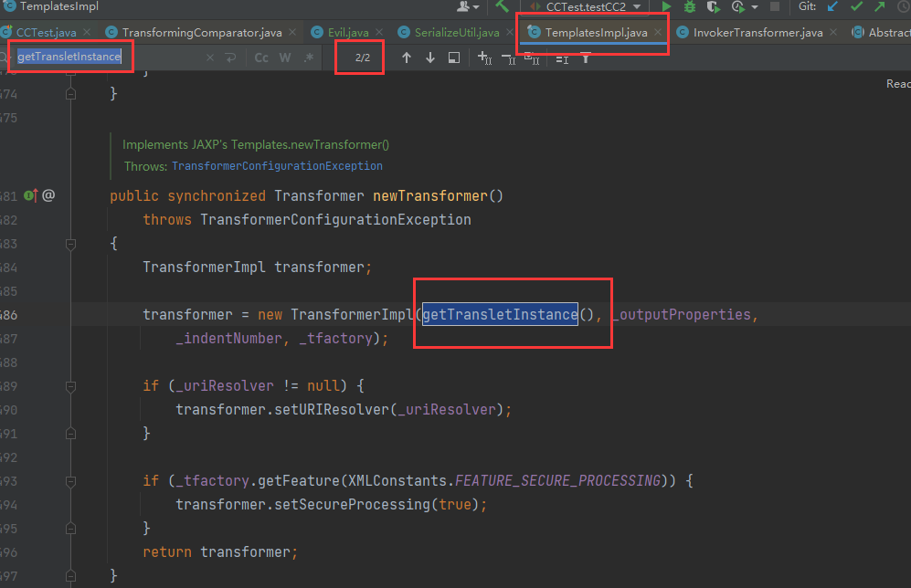Click the FEATURE_SECURE_PROCESSING constant
The width and height of the screenshot is (911, 588).
557,481
